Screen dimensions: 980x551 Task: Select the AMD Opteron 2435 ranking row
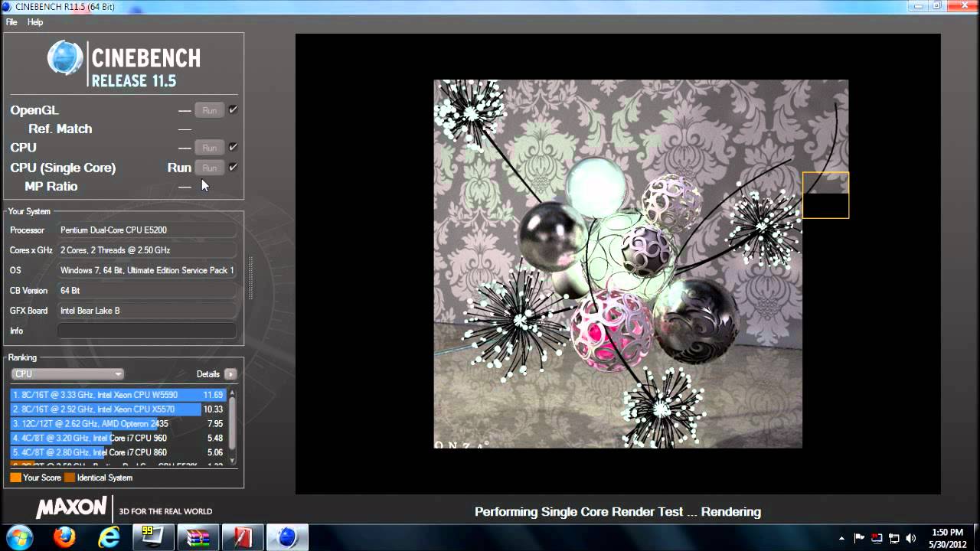coord(118,424)
